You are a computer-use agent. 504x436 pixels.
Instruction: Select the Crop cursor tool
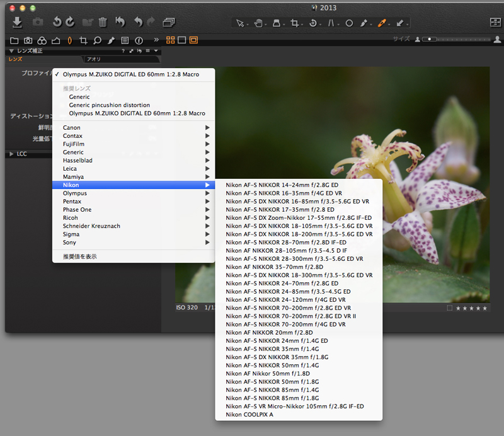(x=294, y=23)
